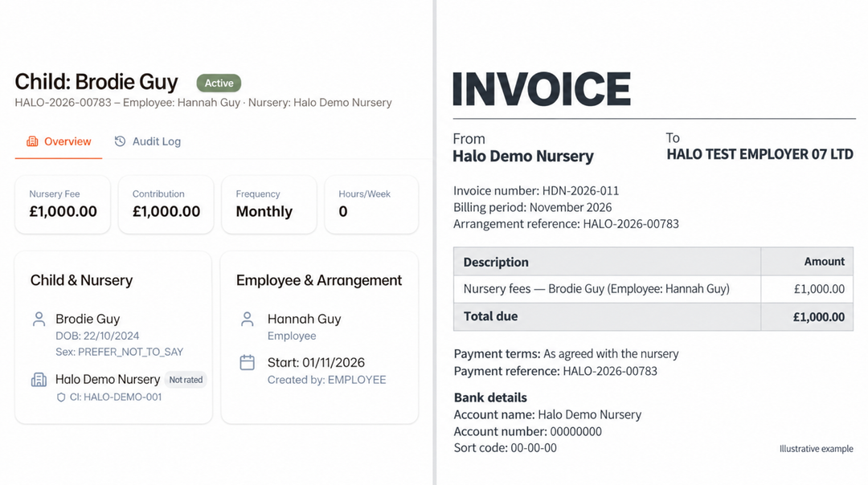Click the HALO-2026-00783 subtitle line
Image resolution: width=868 pixels, height=485 pixels.
pyautogui.click(x=203, y=103)
